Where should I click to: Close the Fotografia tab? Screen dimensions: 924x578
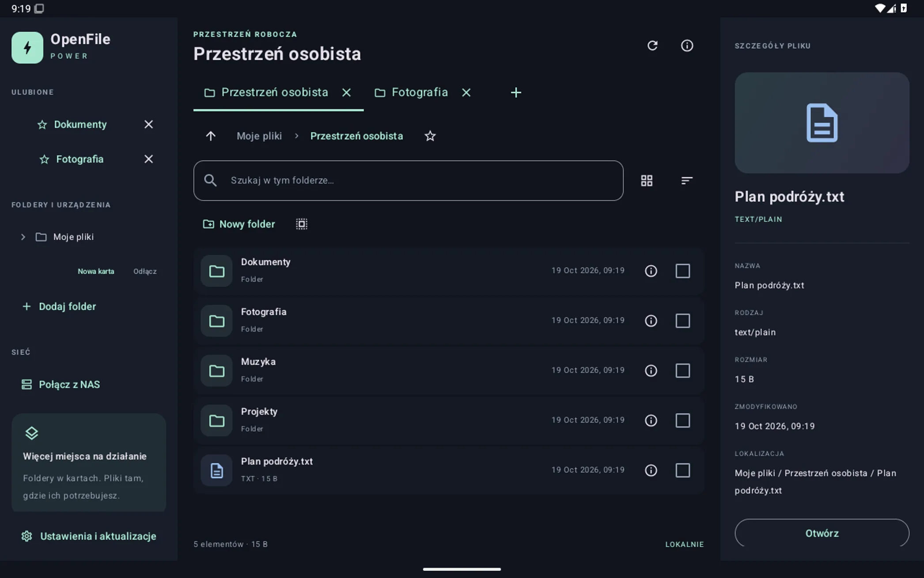[x=466, y=92]
